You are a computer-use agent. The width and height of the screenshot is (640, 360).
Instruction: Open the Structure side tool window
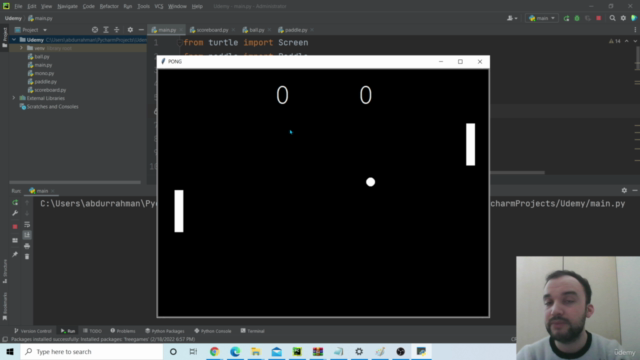tap(5, 272)
